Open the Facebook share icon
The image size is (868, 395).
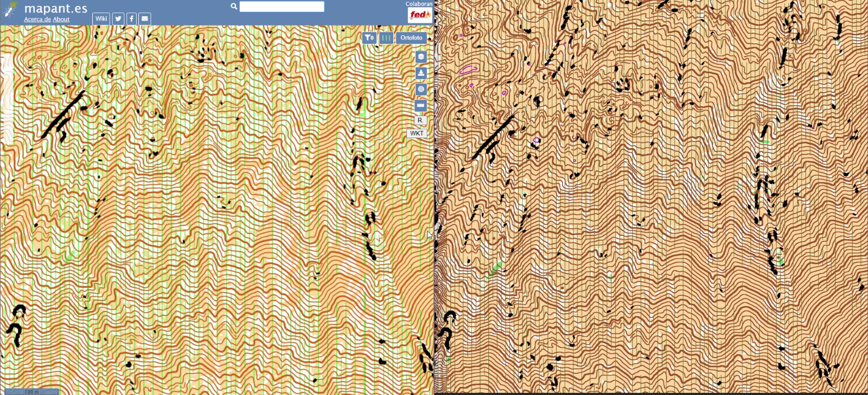[131, 18]
